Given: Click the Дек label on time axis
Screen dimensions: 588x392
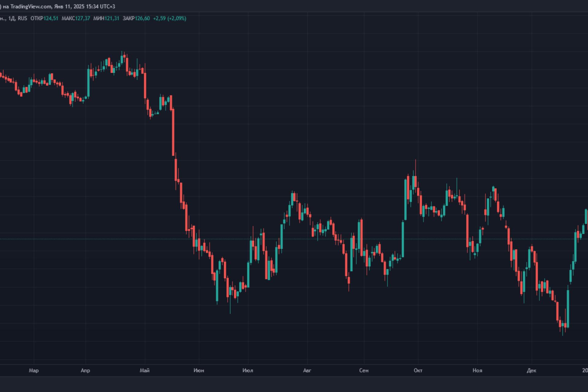Looking at the screenshot, I should pyautogui.click(x=532, y=371).
